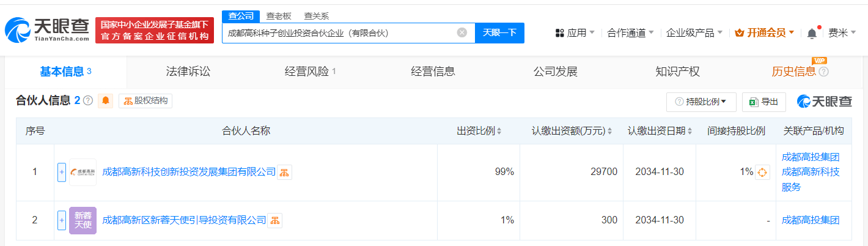
Task: Open equity structure icon for 新蓉天使引导投资
Action: (x=274, y=220)
